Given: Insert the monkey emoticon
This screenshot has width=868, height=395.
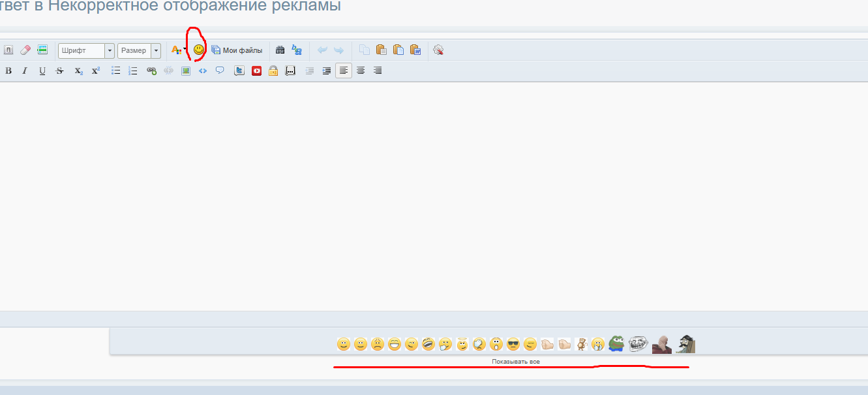Looking at the screenshot, I should 581,343.
